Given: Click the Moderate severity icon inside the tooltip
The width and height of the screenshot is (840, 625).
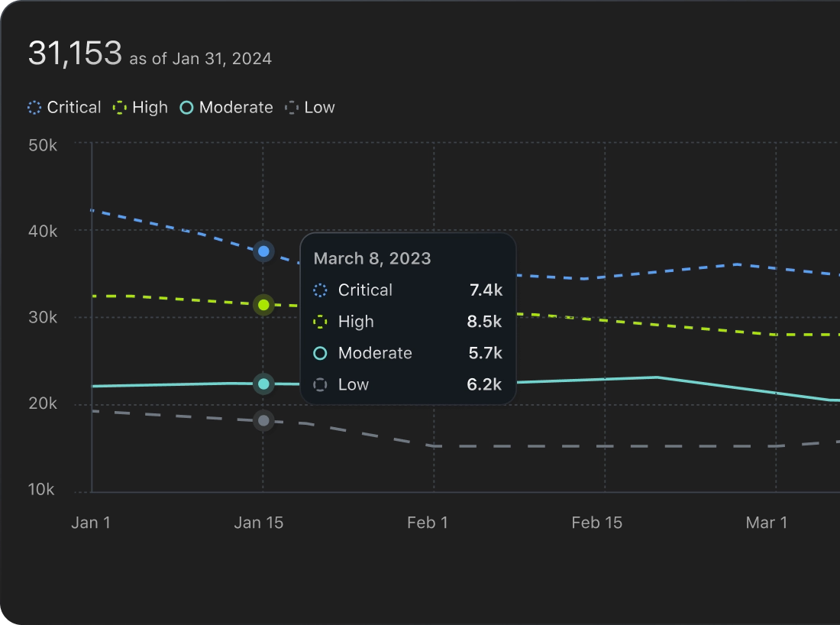Looking at the screenshot, I should pyautogui.click(x=320, y=353).
